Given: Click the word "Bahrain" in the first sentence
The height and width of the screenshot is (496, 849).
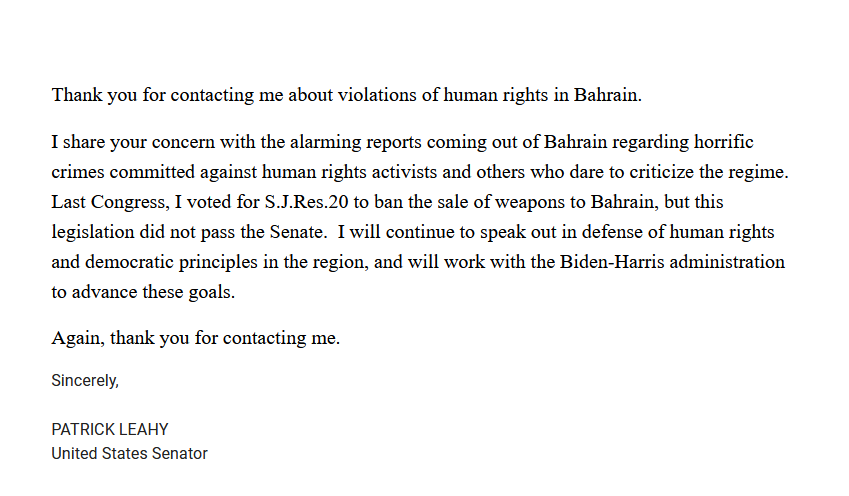Looking at the screenshot, I should (605, 95).
